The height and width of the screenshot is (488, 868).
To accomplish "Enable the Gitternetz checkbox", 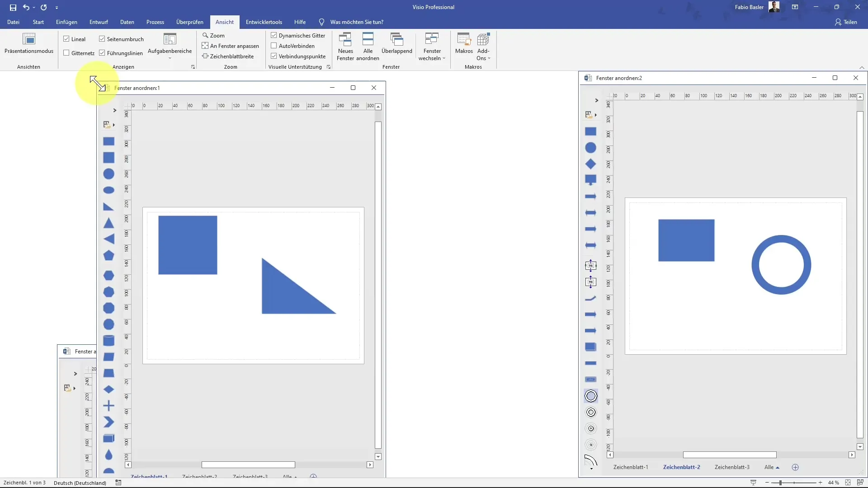I will pos(66,53).
